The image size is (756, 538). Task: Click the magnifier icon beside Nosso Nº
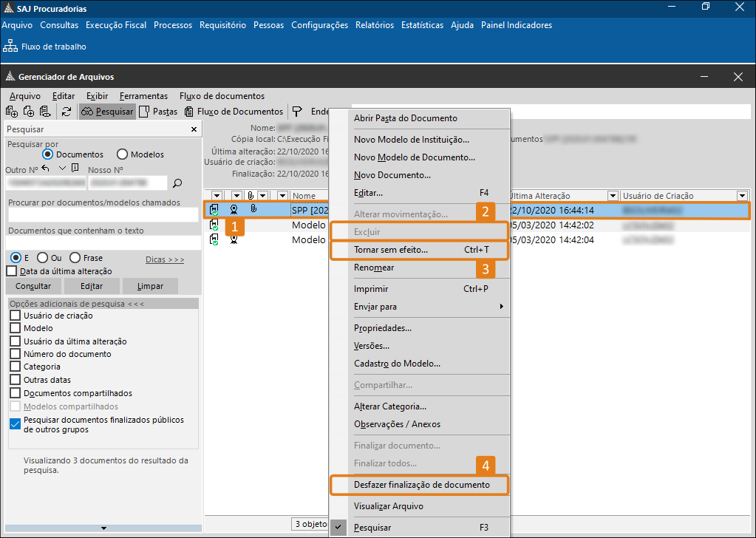point(177,183)
